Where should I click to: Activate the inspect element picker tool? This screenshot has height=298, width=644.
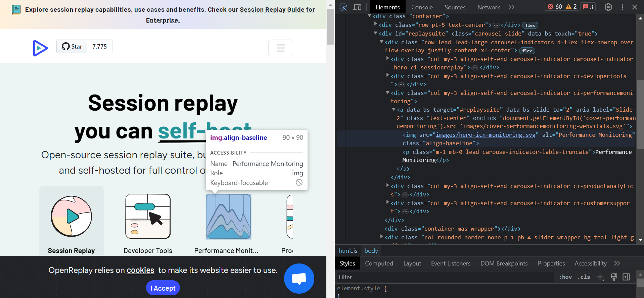click(343, 7)
